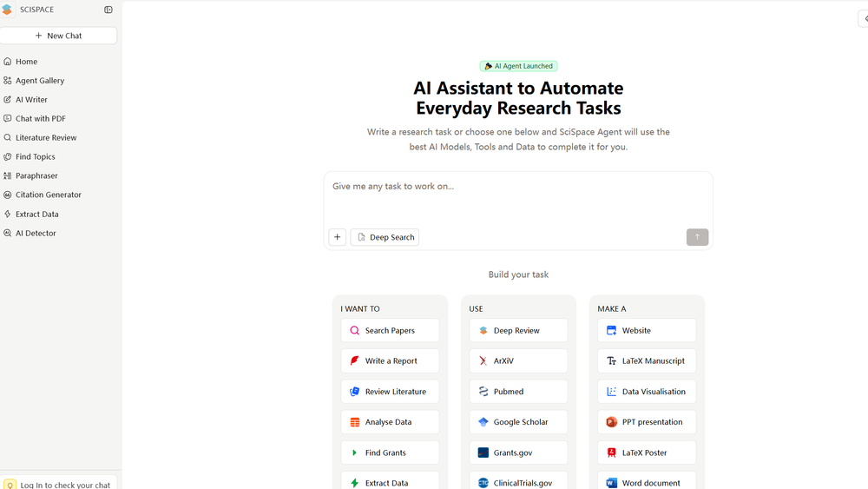Open Home from the sidebar
868x489 pixels.
tap(27, 62)
